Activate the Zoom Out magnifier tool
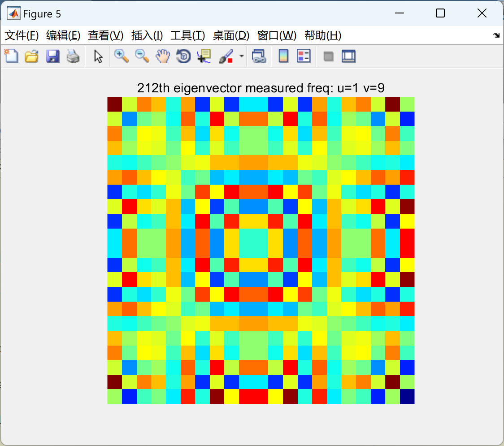Image resolution: width=504 pixels, height=446 pixels. 142,56
